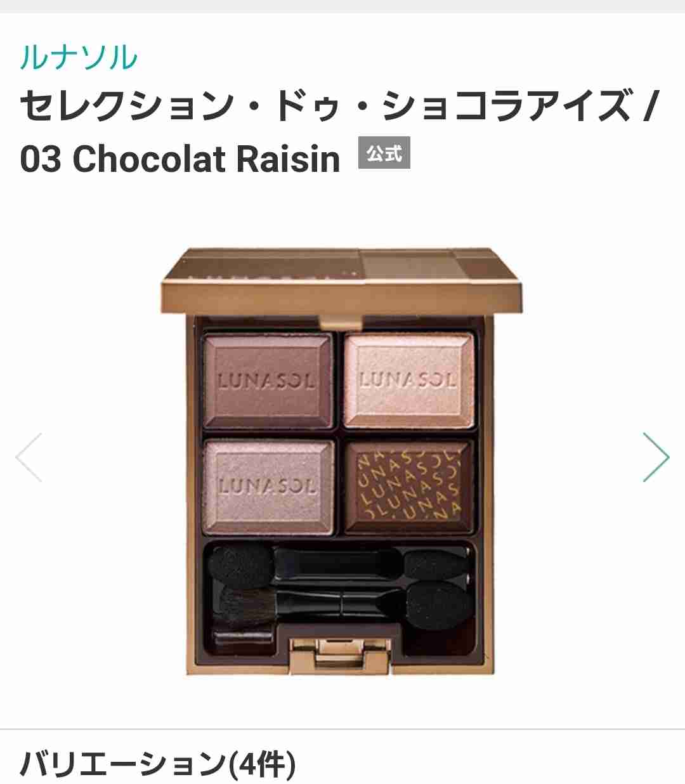Open the バリエーション(4件) section
Viewport: 685px width, 784px height.
(158, 763)
